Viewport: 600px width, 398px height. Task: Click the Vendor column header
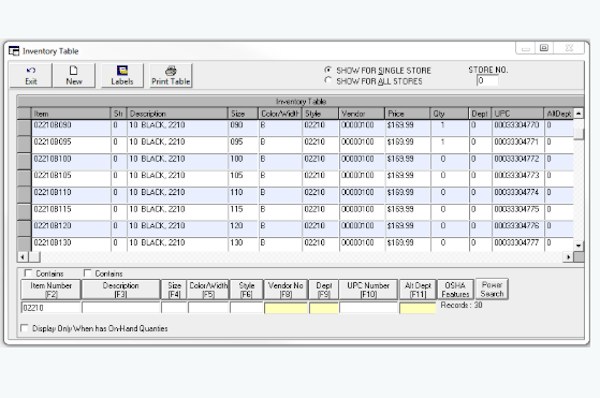tap(361, 114)
